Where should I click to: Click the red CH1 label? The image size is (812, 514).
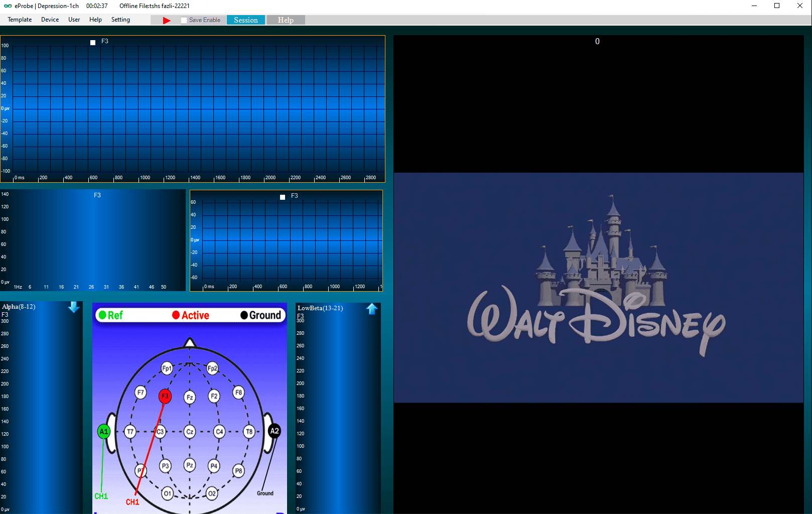(x=132, y=502)
